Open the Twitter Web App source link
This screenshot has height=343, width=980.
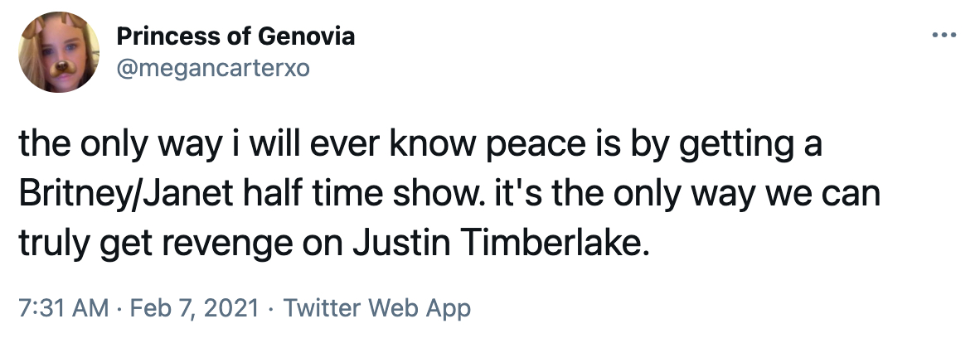click(377, 309)
